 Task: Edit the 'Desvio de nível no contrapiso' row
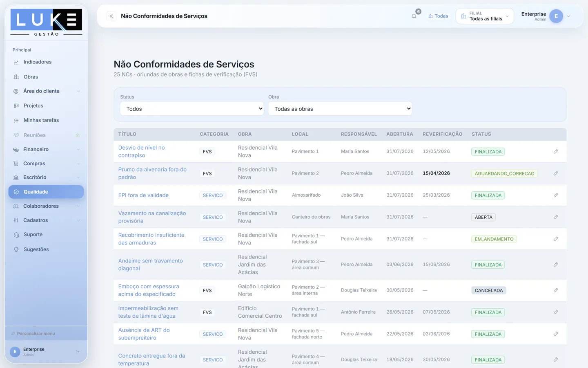coord(556,151)
